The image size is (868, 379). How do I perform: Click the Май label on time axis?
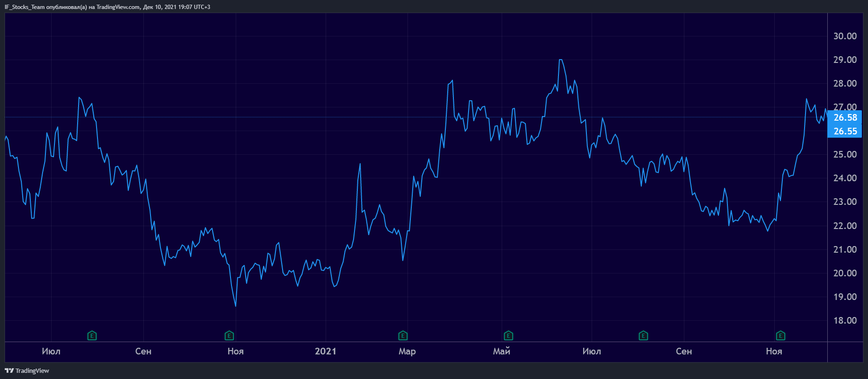pyautogui.click(x=502, y=351)
